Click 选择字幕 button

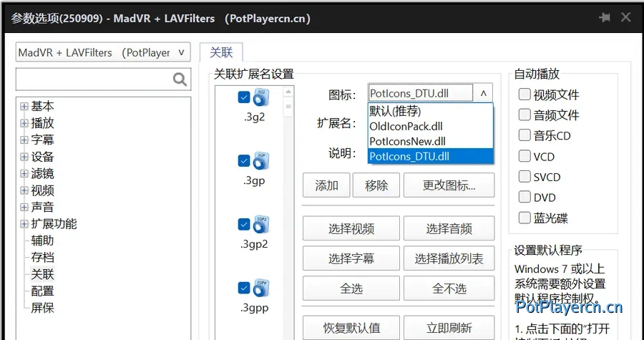351,258
